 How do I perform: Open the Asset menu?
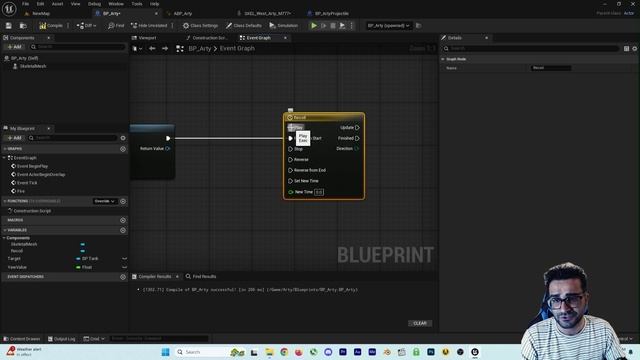[x=58, y=4]
